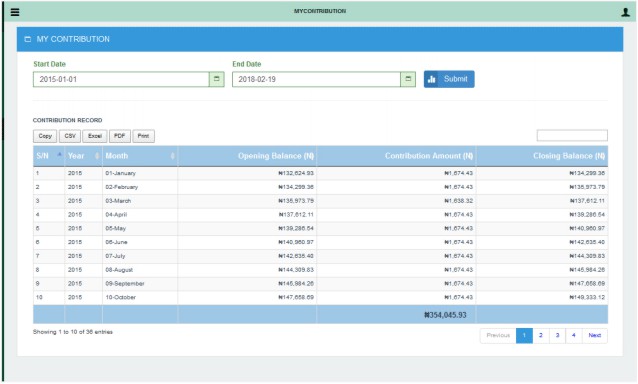Sort table by Month column

140,156
